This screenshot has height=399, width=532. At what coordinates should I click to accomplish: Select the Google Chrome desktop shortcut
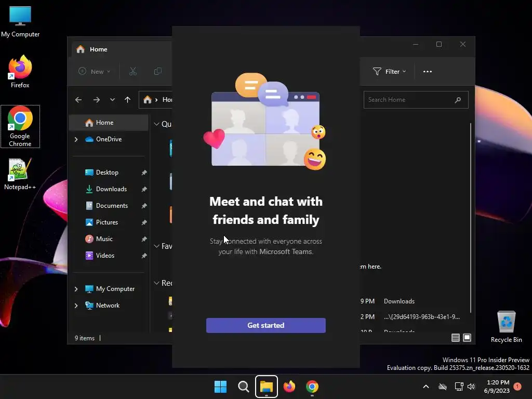coord(20,126)
